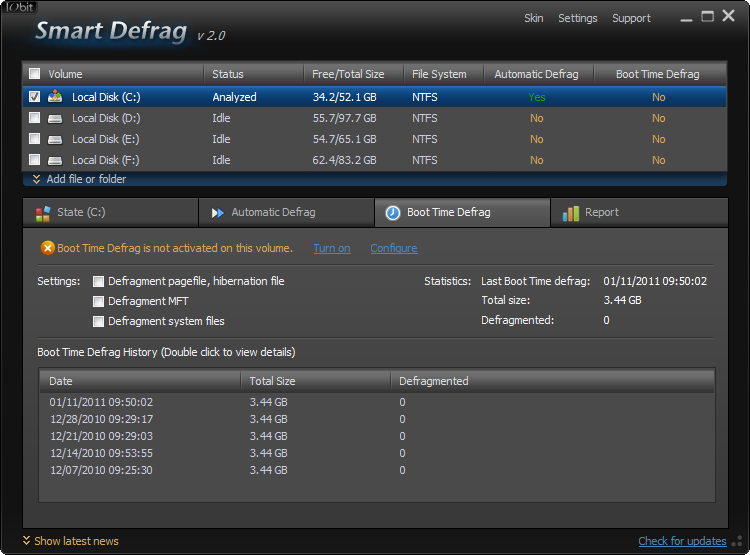Viewport: 750px width, 555px height.
Task: Switch to the Report tab
Action: coord(639,212)
